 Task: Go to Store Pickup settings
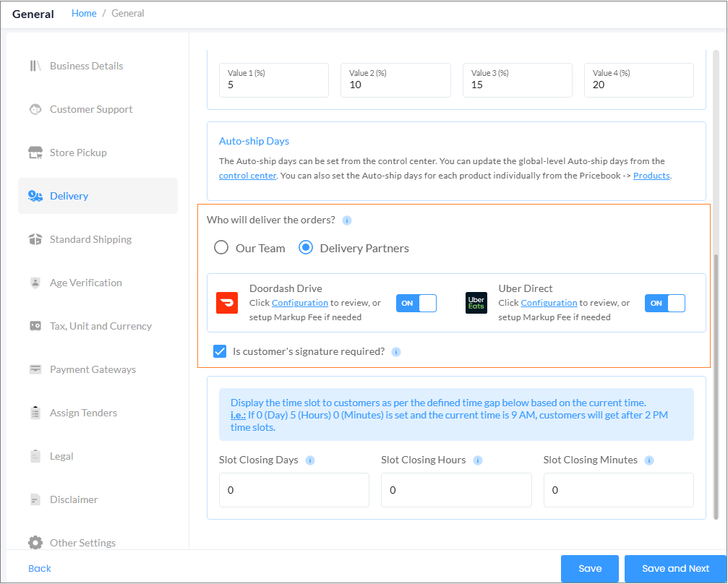coord(98,153)
